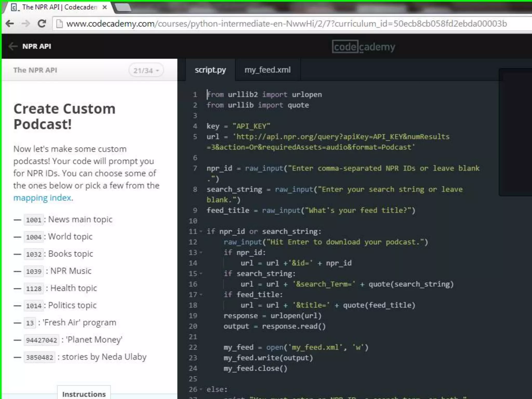Switch to the my_feed.xml tab
This screenshot has width=532, height=399.
(268, 70)
